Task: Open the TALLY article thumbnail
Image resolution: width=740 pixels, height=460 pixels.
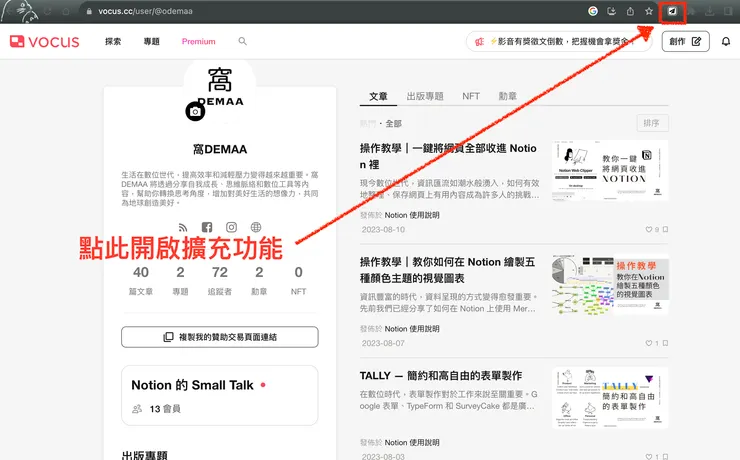Action: (x=610, y=398)
